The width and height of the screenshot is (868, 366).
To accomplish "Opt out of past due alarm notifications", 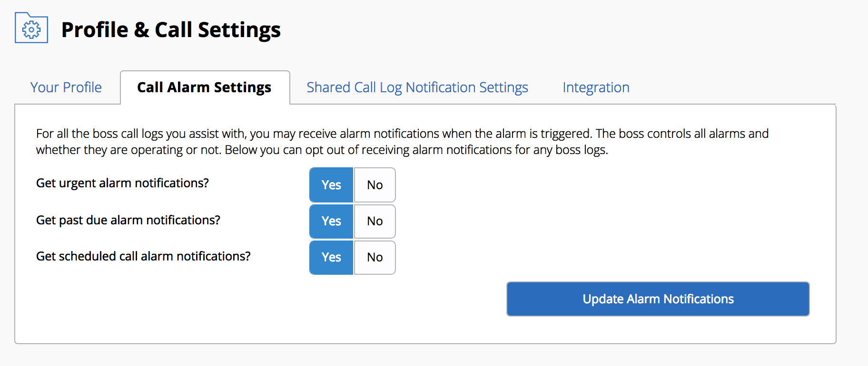I will 375,222.
